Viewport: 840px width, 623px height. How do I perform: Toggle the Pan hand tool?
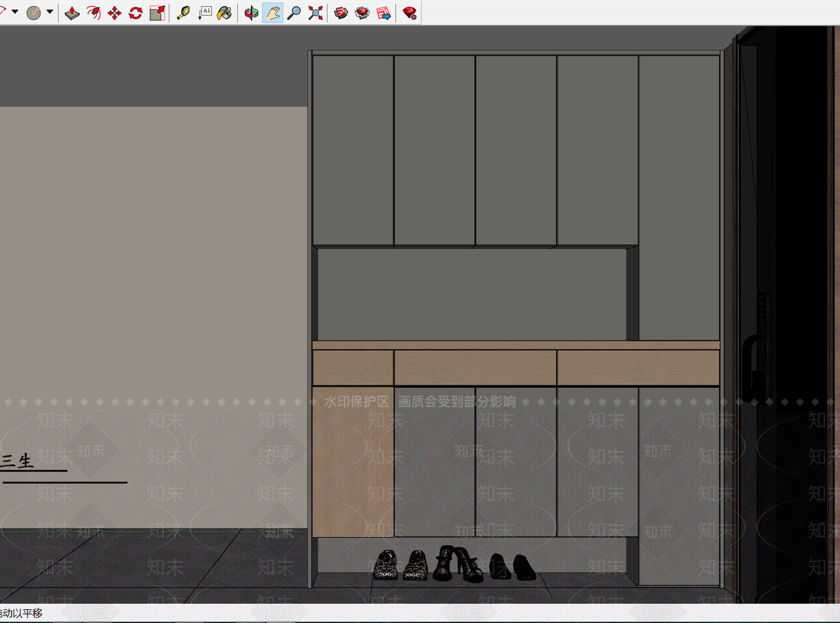[x=272, y=13]
